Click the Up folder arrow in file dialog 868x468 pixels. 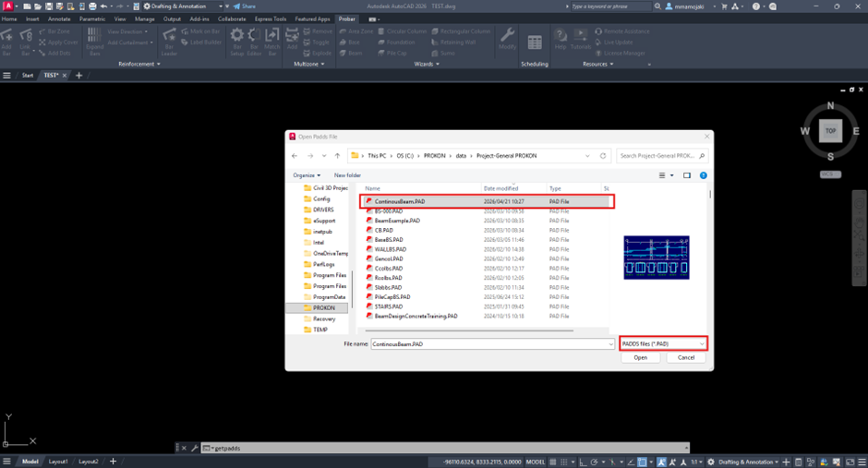[337, 156]
